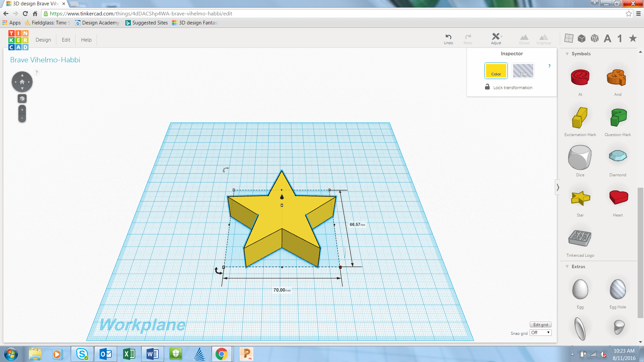This screenshot has width=644, height=362.
Task: Open the Adjust tools icon
Action: [496, 37]
